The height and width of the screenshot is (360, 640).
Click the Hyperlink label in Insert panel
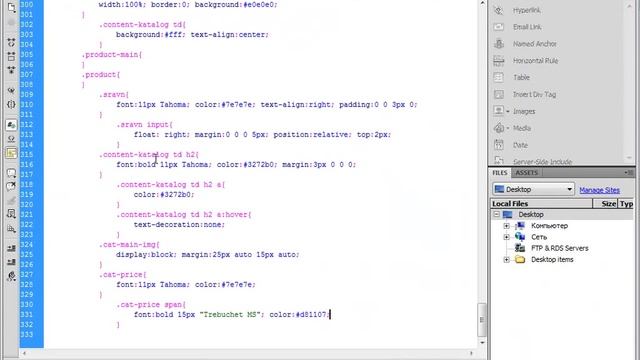click(527, 10)
